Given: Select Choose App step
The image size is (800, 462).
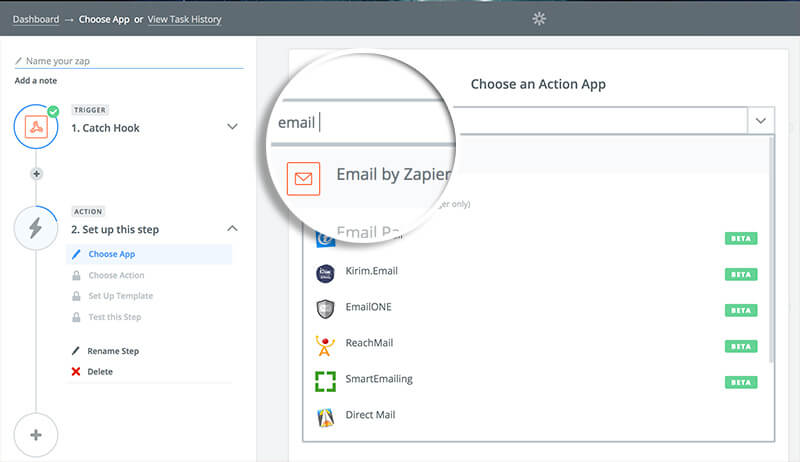Looking at the screenshot, I should point(149,254).
